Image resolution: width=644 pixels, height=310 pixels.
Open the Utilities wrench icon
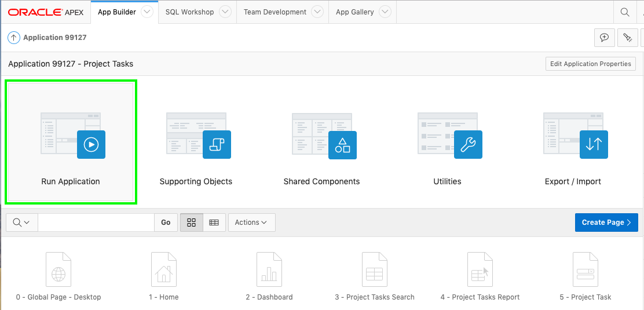pos(468,144)
